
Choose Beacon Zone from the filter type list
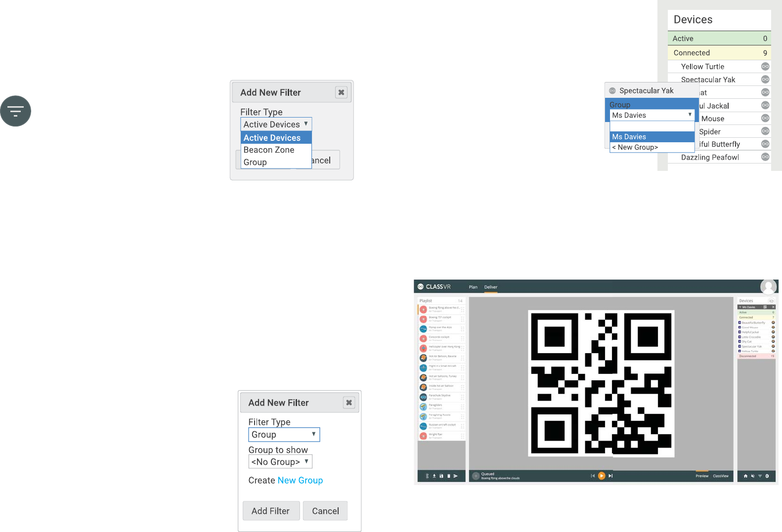pos(276,150)
